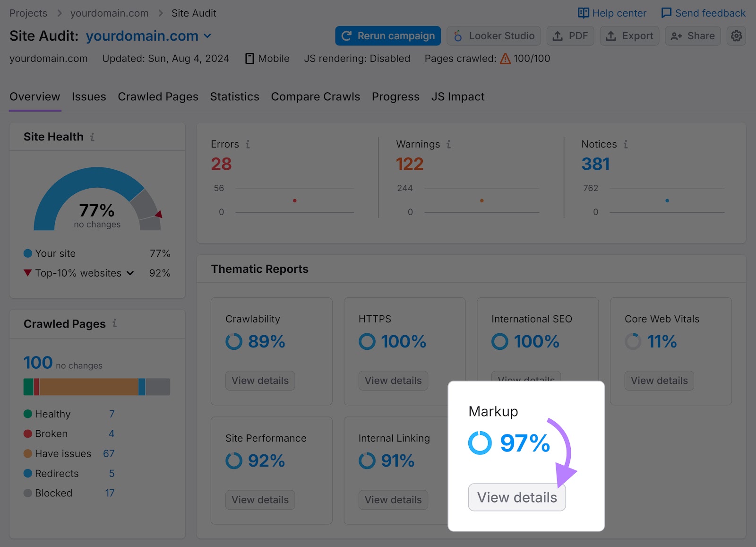The width and height of the screenshot is (756, 547).
Task: View details of the Crawlability report
Action: pyautogui.click(x=260, y=381)
